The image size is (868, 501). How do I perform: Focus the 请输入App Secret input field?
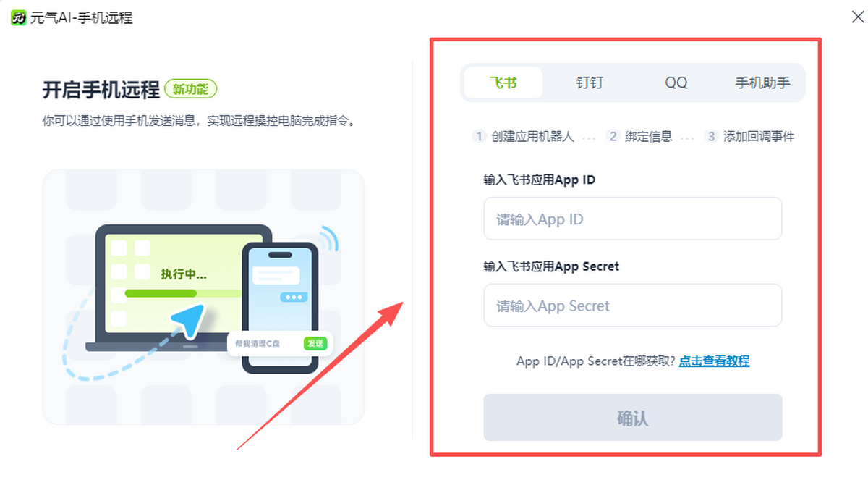pos(633,306)
